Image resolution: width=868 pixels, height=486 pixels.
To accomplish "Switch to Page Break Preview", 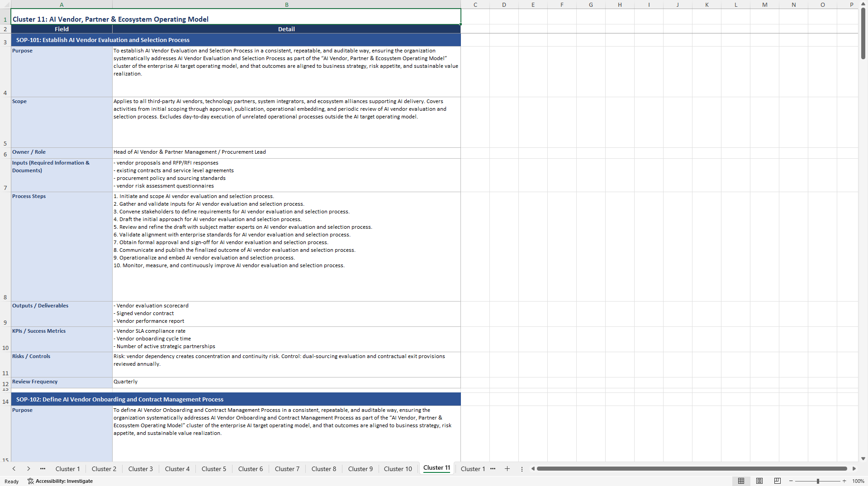I will coord(777,481).
